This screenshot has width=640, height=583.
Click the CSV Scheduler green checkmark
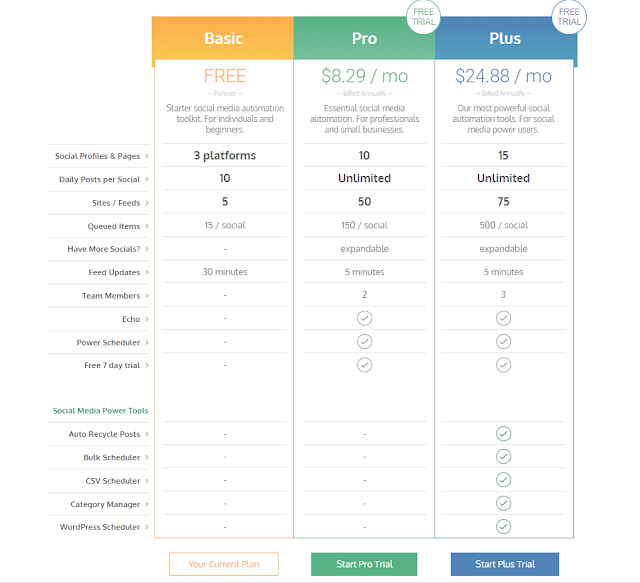[503, 480]
